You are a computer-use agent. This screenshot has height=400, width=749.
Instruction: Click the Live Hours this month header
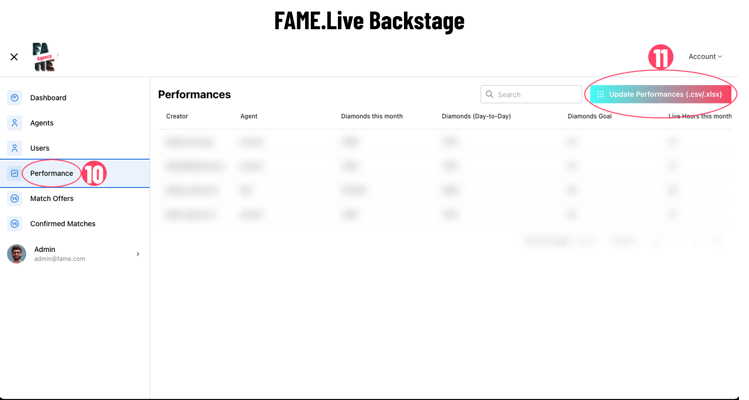tap(700, 116)
